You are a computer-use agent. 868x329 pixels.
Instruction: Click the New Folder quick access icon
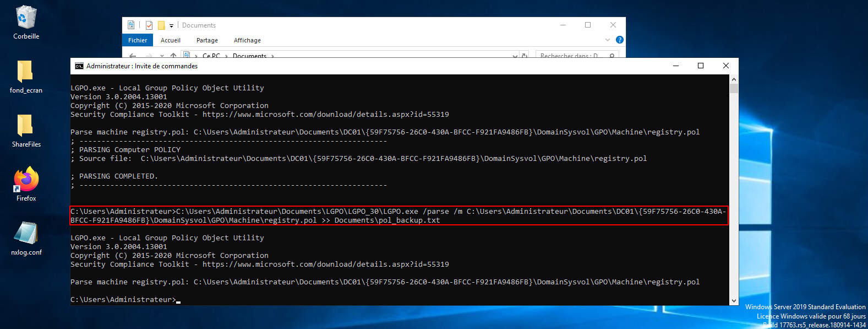(x=161, y=25)
